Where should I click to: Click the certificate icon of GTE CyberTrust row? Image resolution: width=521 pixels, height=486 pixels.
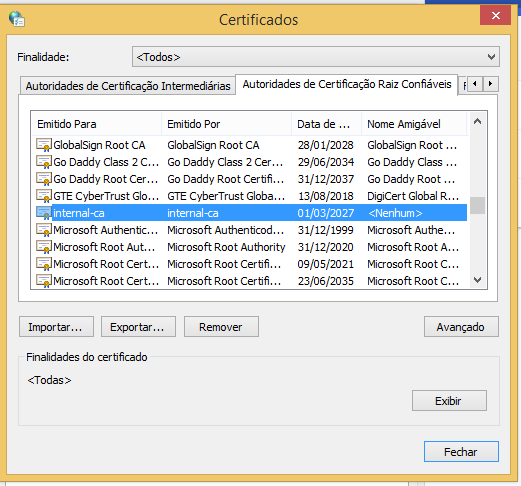(x=44, y=196)
